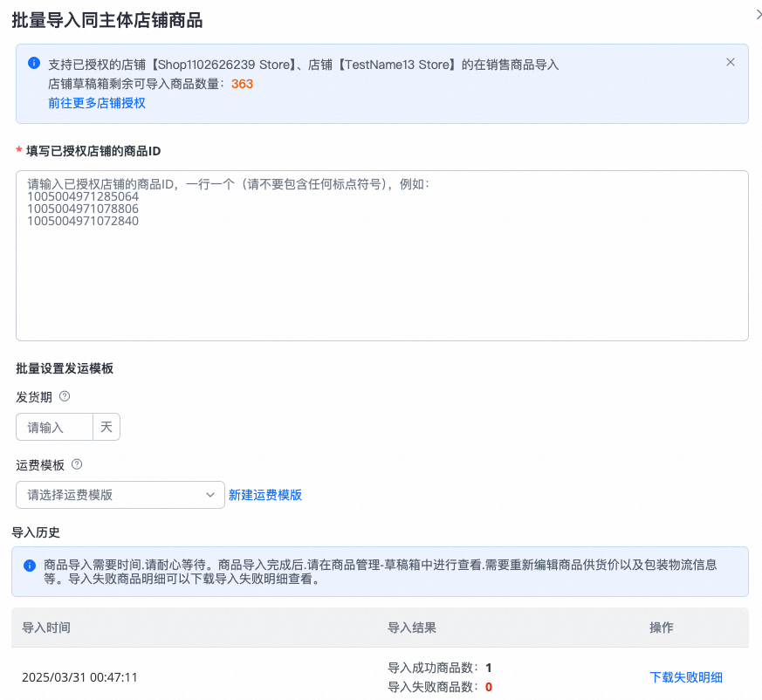This screenshot has width=762, height=700.
Task: Open the 前往更多店铺授权 link
Action: coord(97,103)
